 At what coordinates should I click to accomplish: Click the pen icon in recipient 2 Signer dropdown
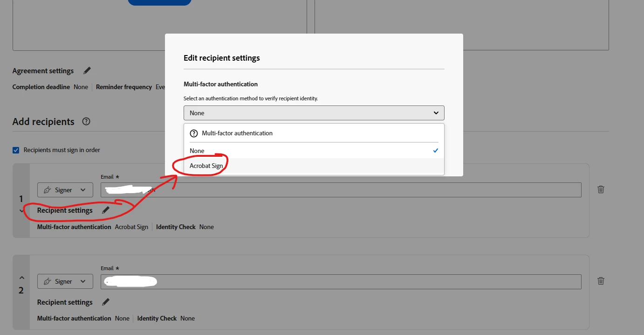coord(47,281)
